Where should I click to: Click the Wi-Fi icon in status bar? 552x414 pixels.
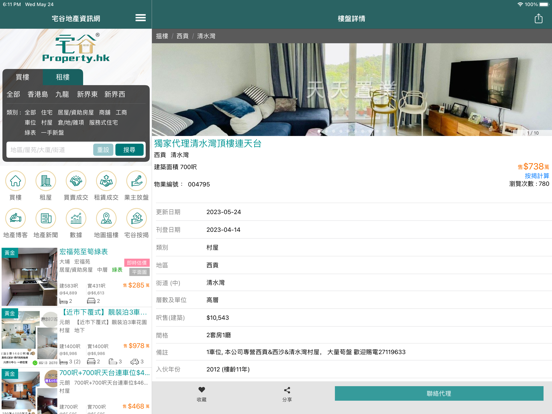click(x=520, y=4)
